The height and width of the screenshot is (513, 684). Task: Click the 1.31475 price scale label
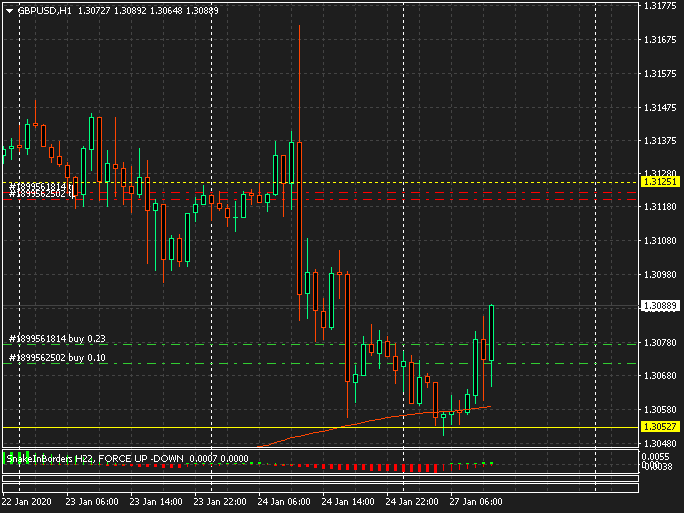pyautogui.click(x=660, y=107)
